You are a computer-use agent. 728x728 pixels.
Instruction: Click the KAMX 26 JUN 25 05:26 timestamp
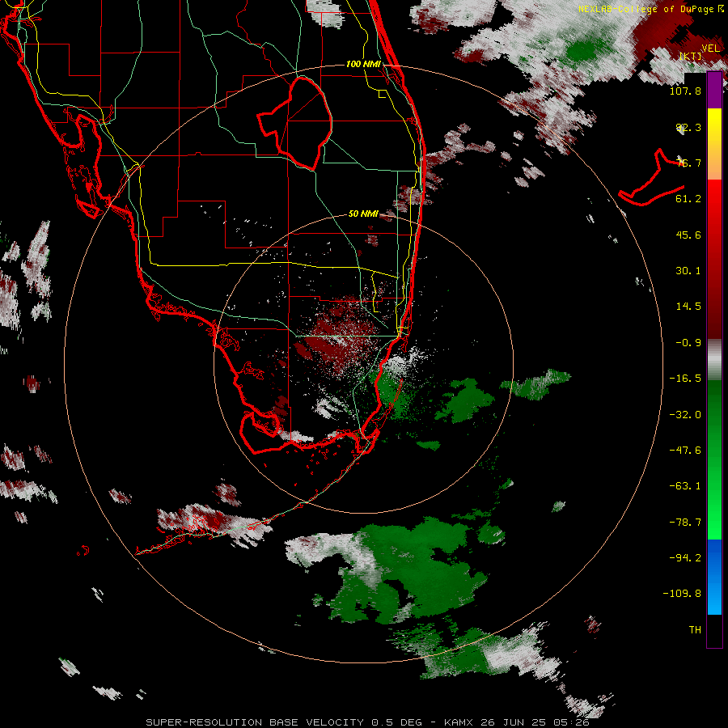pos(517,722)
